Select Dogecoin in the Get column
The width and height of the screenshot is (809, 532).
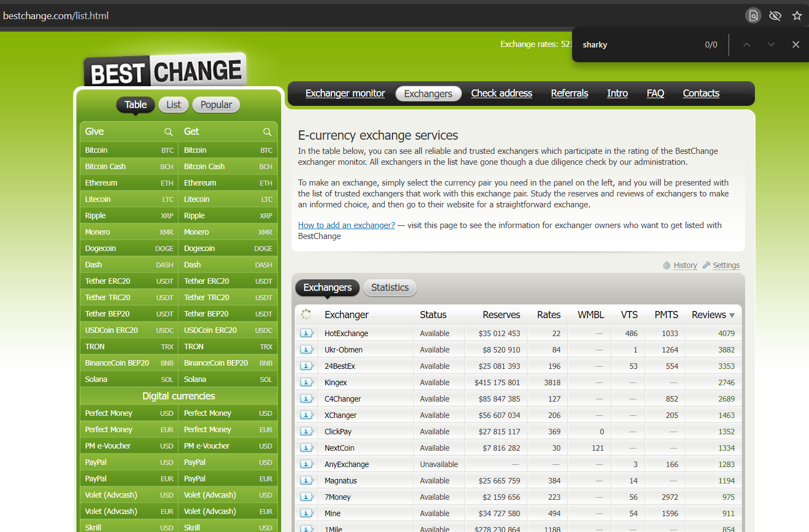[228, 248]
